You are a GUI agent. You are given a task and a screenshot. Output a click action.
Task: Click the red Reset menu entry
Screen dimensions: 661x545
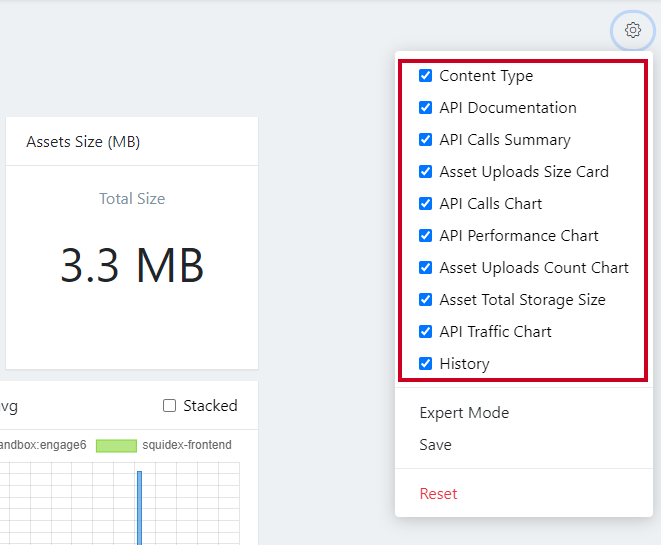point(438,494)
